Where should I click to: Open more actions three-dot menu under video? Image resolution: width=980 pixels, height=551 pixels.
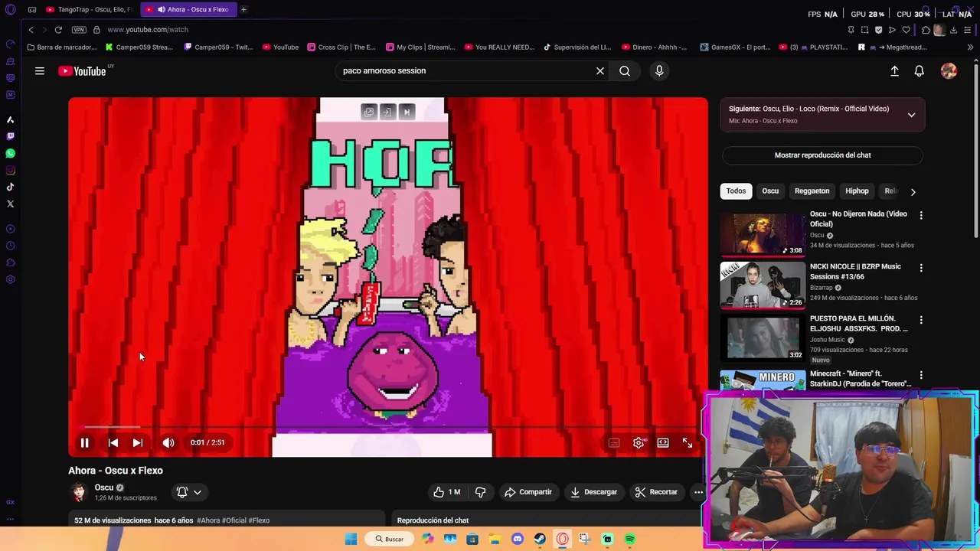tap(698, 492)
